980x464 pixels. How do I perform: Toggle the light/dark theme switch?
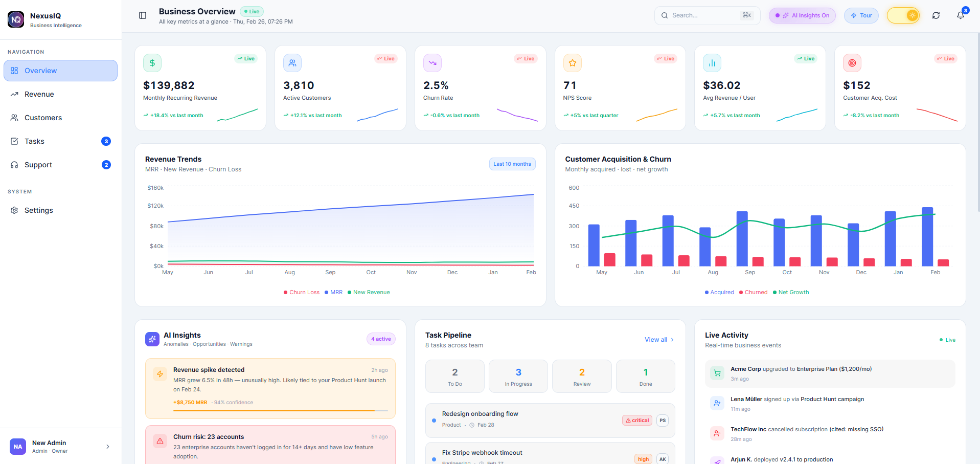(x=903, y=15)
